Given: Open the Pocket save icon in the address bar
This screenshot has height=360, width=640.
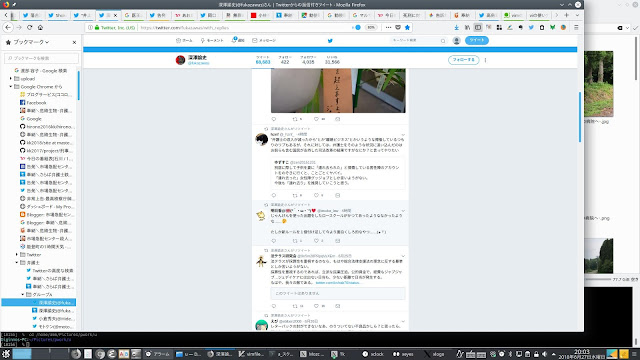Looking at the screenshot, I should [x=398, y=27].
